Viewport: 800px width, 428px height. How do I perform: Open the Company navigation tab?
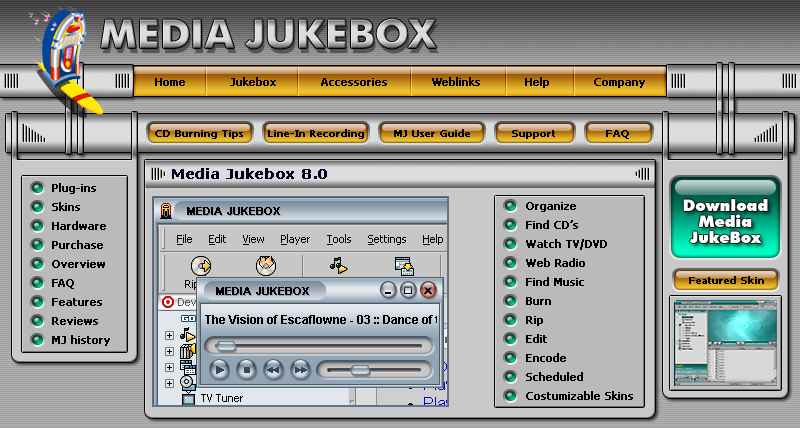[x=619, y=82]
